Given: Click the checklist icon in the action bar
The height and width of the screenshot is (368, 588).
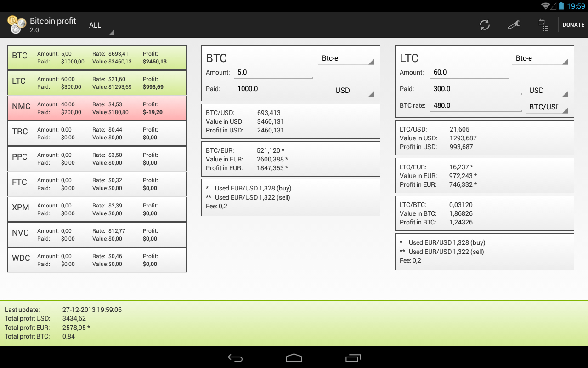Looking at the screenshot, I should coord(543,25).
